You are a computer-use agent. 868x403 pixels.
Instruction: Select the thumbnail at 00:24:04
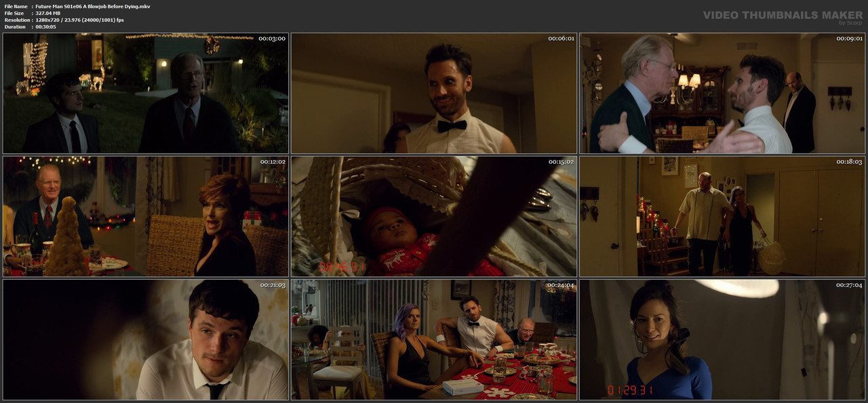point(434,339)
